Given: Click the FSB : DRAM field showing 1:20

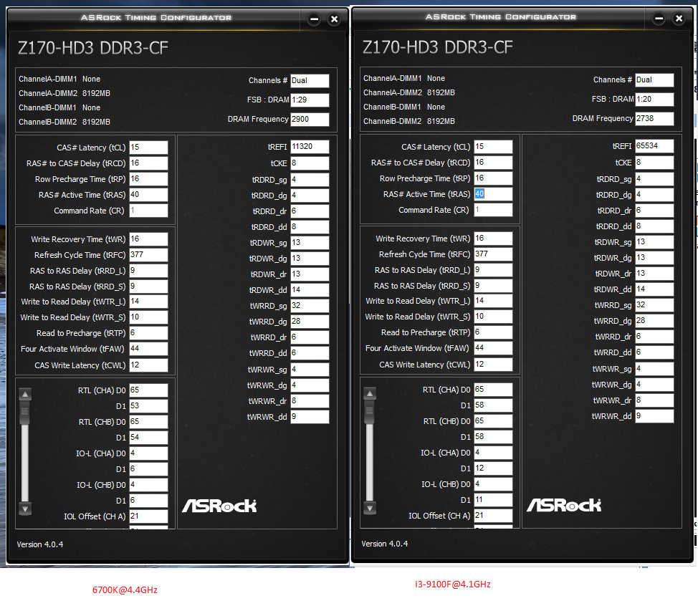Looking at the screenshot, I should point(654,100).
